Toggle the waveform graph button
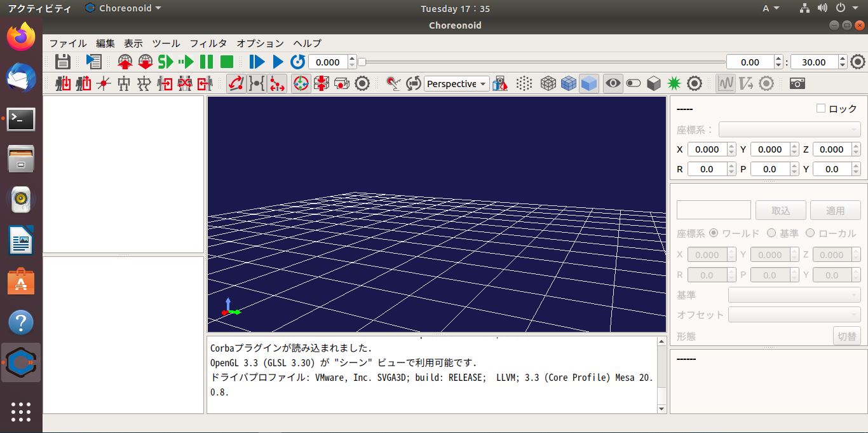 click(x=726, y=83)
